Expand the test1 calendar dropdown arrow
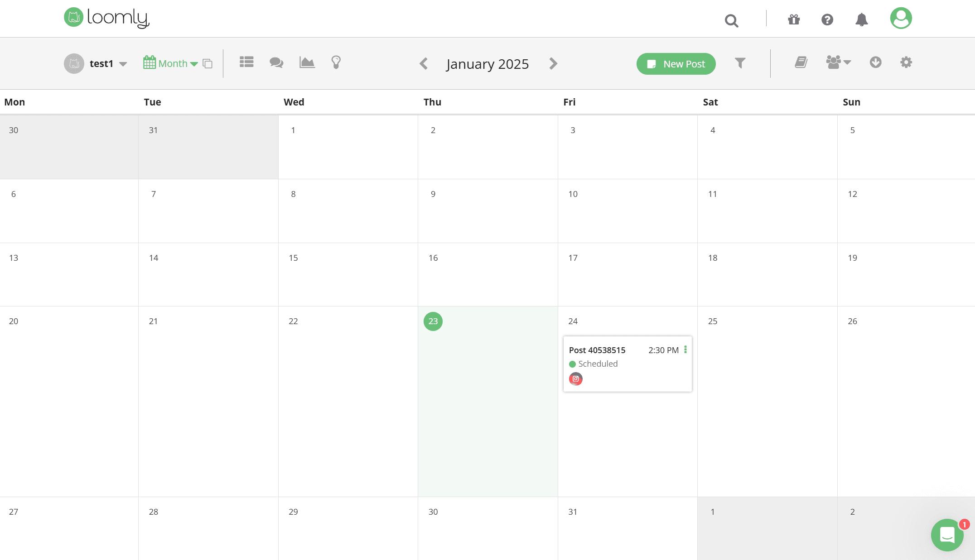The height and width of the screenshot is (560, 975). (123, 64)
